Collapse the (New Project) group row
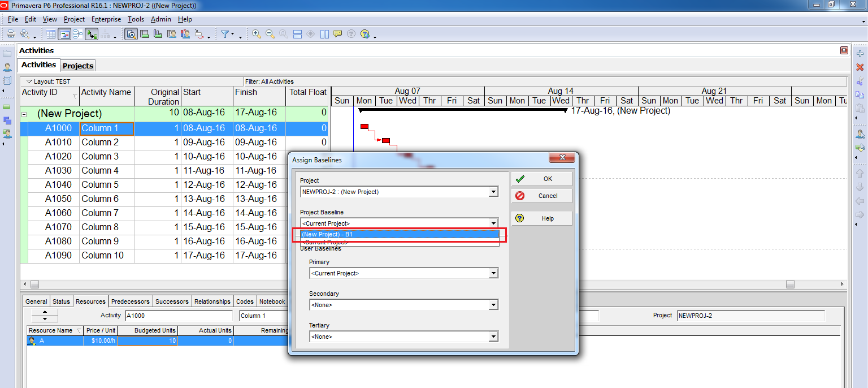868x388 pixels. point(24,114)
